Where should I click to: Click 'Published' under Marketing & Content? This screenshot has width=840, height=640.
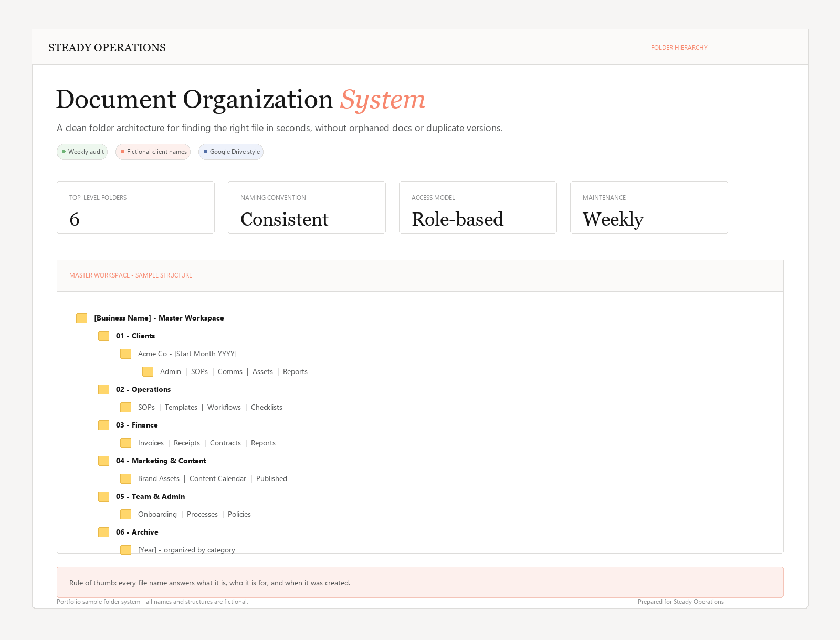[x=271, y=478]
